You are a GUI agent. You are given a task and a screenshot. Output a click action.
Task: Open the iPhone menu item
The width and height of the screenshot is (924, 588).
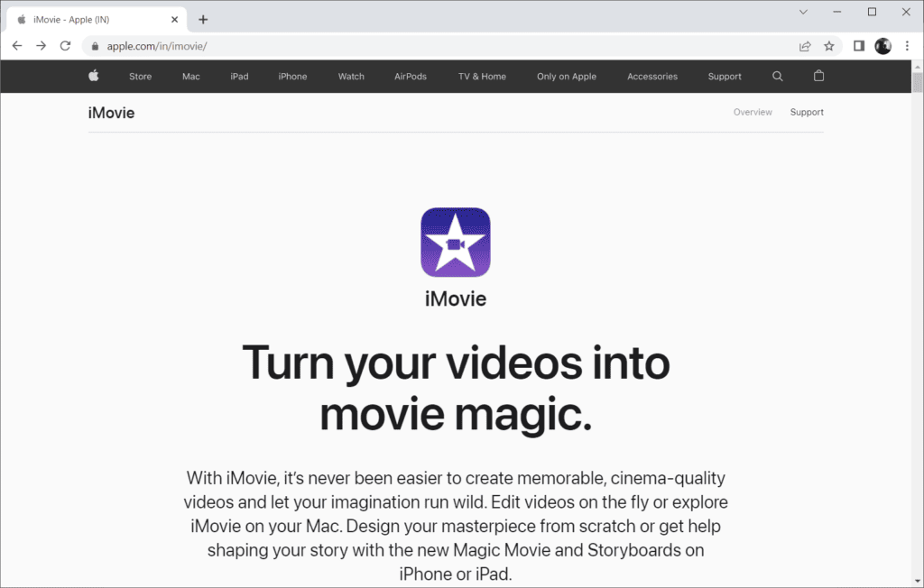(x=293, y=76)
